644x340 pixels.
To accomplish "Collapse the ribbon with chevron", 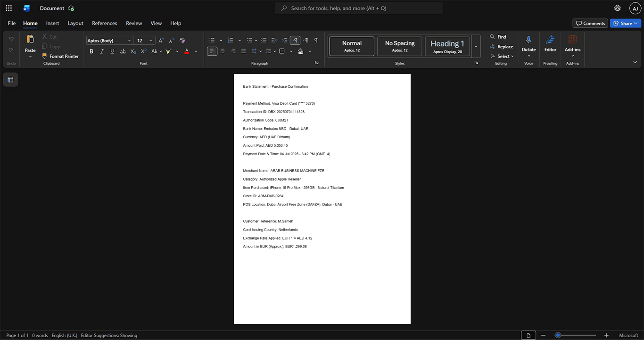I will point(635,62).
